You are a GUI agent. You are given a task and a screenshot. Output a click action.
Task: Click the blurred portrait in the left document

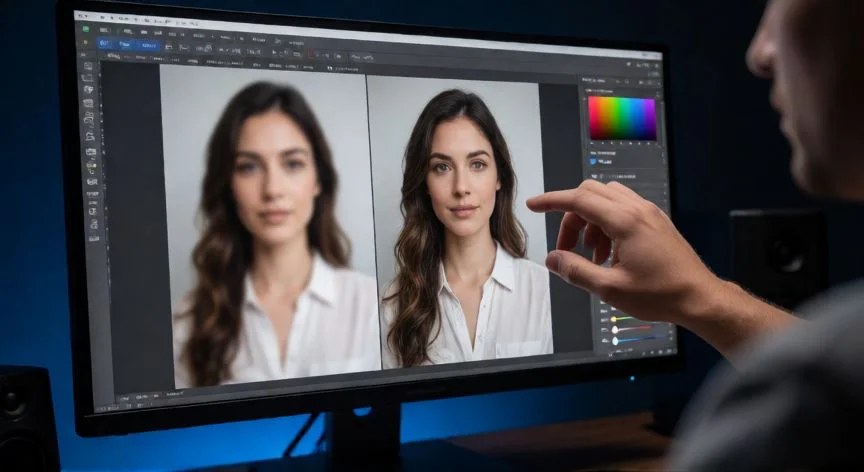[x=270, y=226]
